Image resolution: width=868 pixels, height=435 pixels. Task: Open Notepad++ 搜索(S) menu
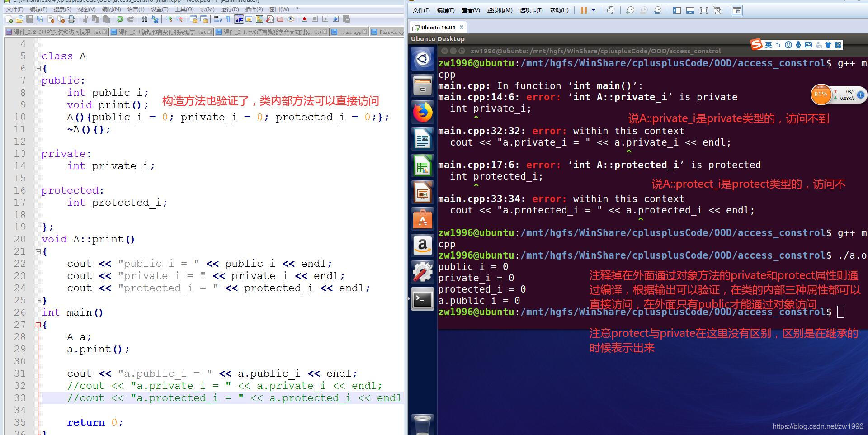pos(62,9)
